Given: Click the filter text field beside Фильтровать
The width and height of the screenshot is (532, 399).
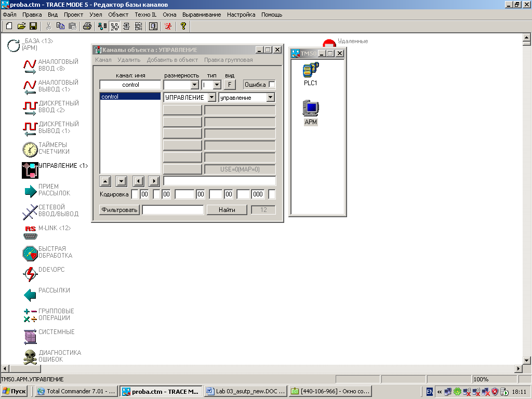Looking at the screenshot, I should click(x=172, y=210).
